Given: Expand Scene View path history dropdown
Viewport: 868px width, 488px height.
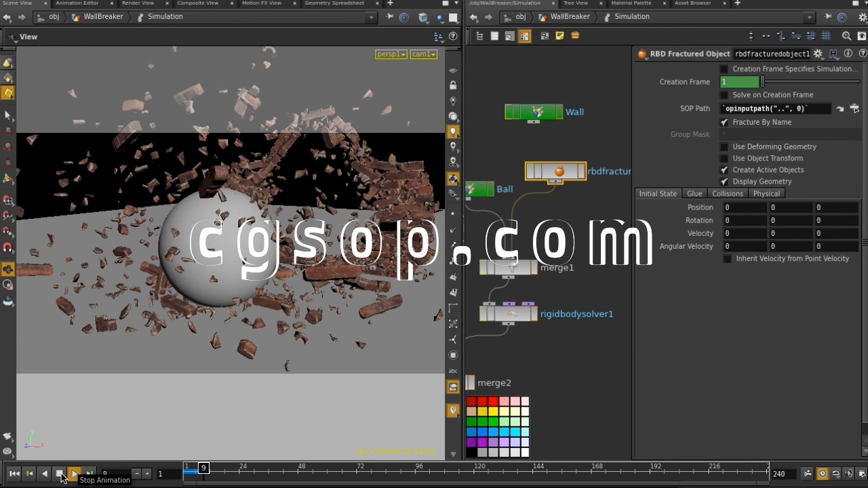Looking at the screenshot, I should 371,18.
